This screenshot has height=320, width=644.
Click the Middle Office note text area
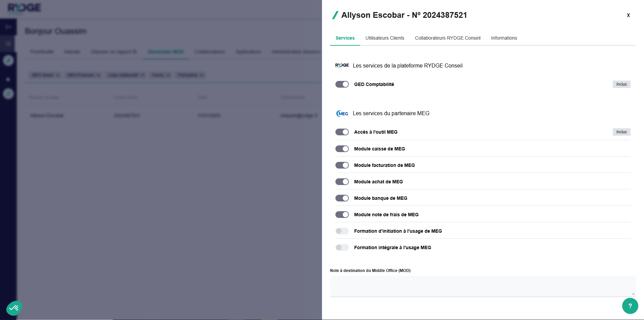click(x=482, y=286)
